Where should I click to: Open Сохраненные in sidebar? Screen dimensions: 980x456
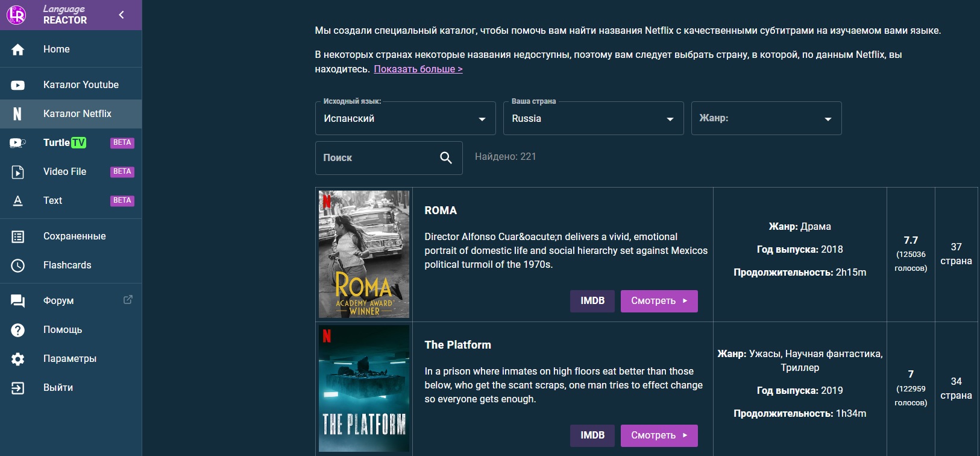71,236
